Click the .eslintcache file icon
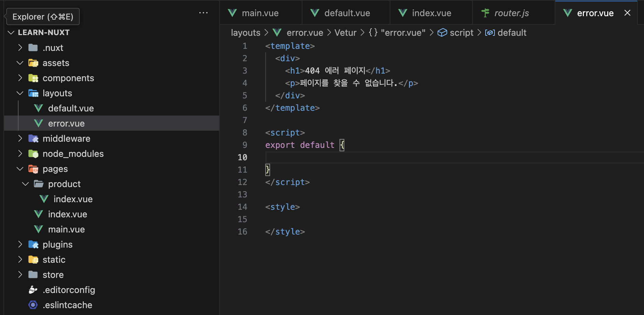 (33, 305)
